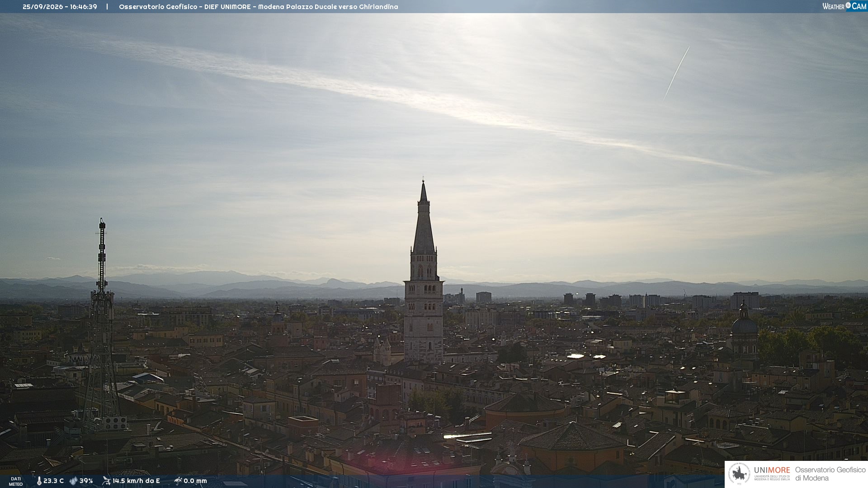Image resolution: width=868 pixels, height=488 pixels.
Task: Click the 39% humidity value
Action: 86,481
